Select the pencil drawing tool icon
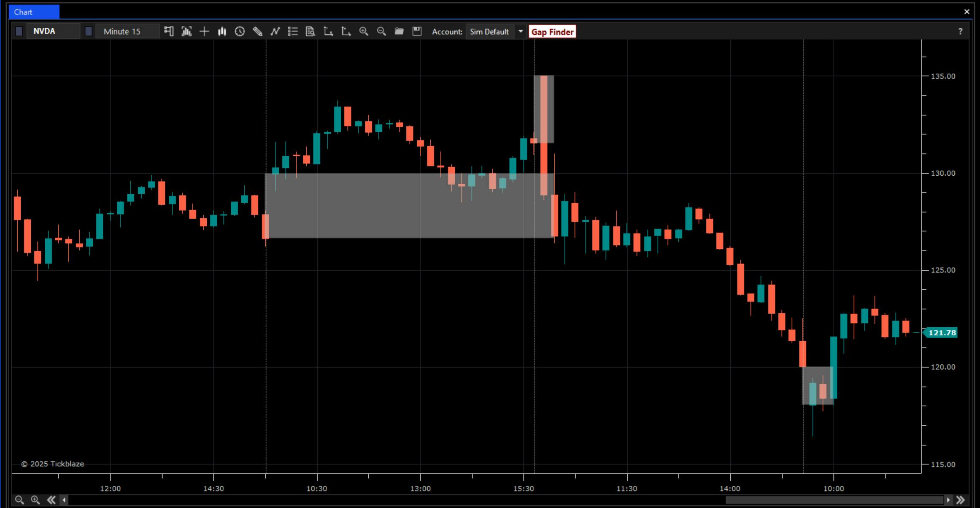Viewport: 980px width, 508px height. (x=257, y=31)
